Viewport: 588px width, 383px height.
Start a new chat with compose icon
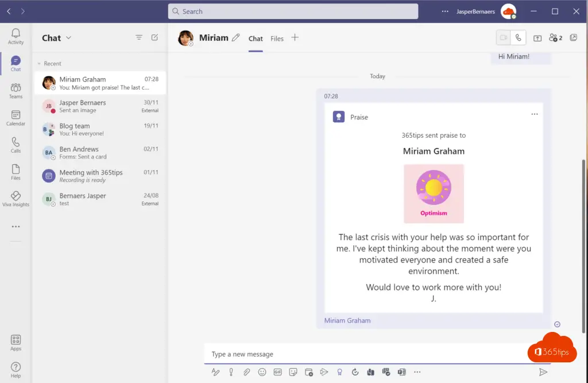click(x=154, y=37)
